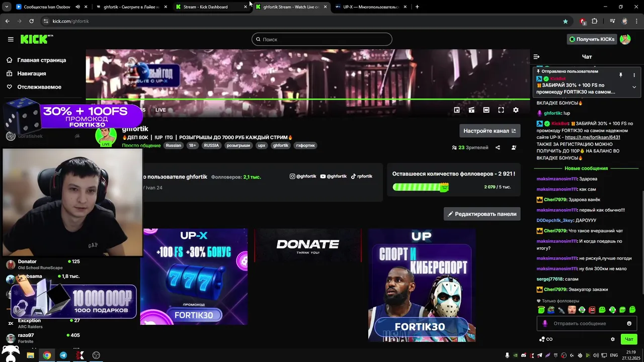Open the DONATE panel image
This screenshot has width=644, height=362.
click(x=307, y=245)
